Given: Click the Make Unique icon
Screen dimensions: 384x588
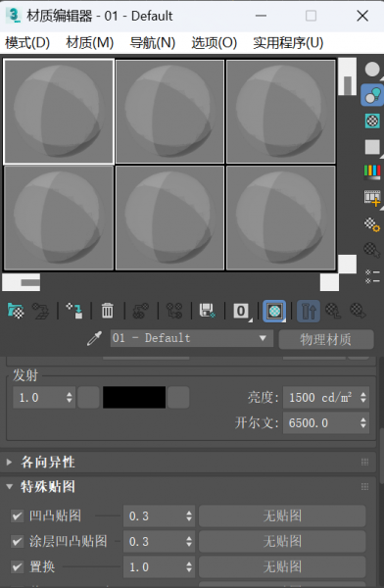Looking at the screenshot, I should coord(174,311).
